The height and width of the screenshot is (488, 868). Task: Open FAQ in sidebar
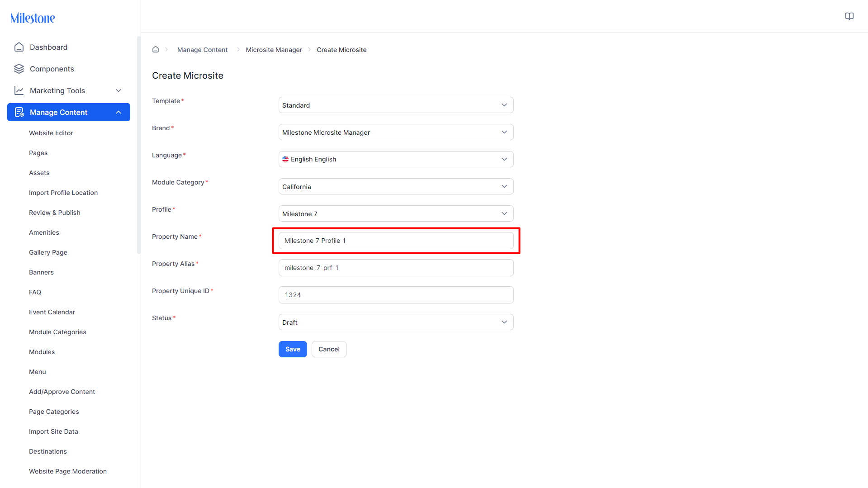[35, 292]
